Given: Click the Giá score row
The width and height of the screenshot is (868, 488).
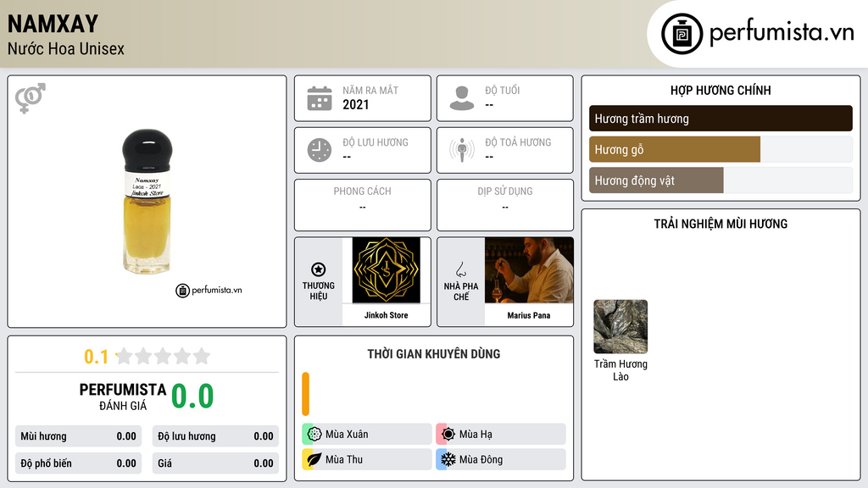Looking at the screenshot, I should [215, 463].
